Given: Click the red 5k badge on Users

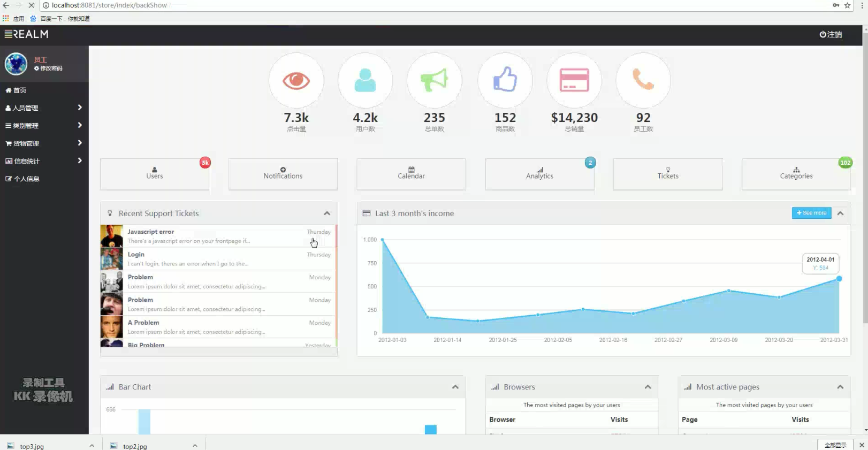Looking at the screenshot, I should (x=205, y=163).
